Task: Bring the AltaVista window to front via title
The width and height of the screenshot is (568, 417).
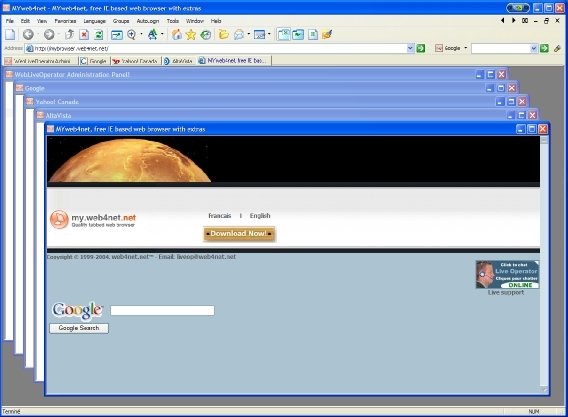Action: tap(272, 115)
